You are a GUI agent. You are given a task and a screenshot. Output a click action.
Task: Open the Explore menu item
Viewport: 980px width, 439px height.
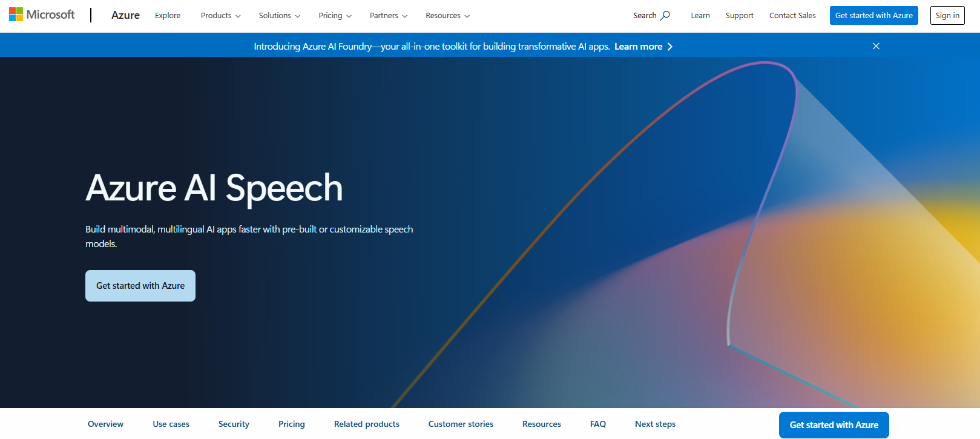(x=168, y=16)
